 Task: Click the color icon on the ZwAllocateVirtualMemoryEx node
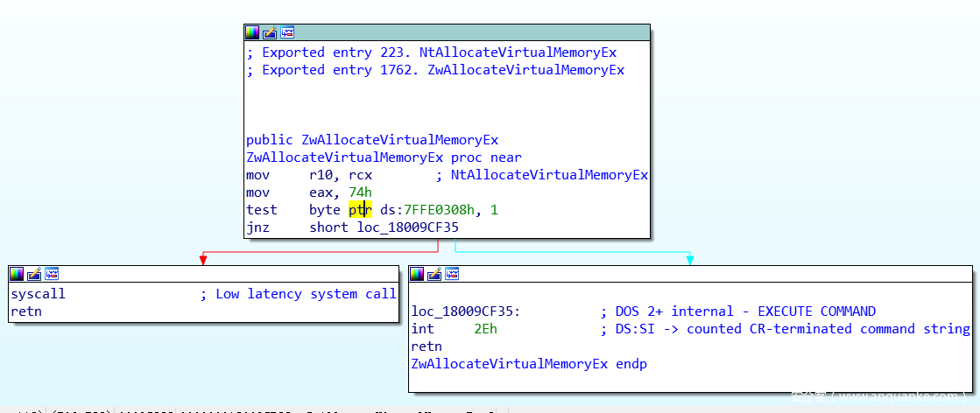click(x=252, y=32)
